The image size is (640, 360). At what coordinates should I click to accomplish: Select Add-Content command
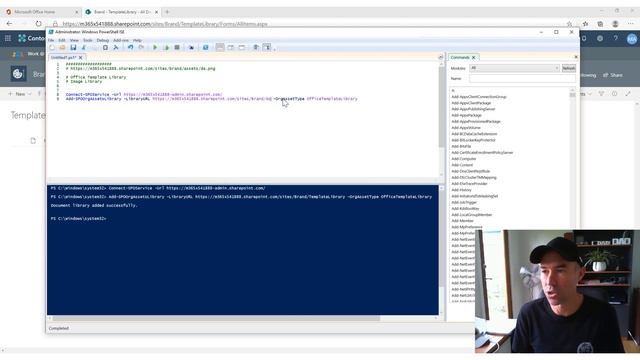(x=462, y=165)
